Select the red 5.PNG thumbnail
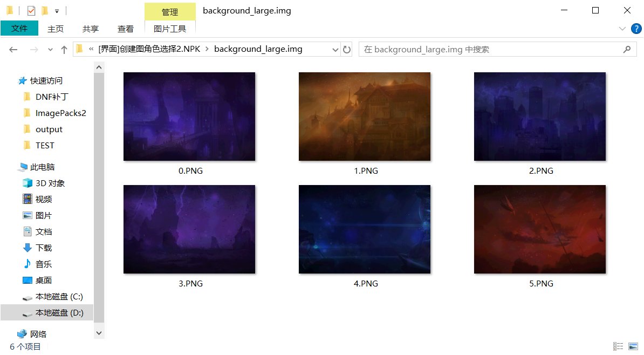644x355 pixels. (x=540, y=229)
